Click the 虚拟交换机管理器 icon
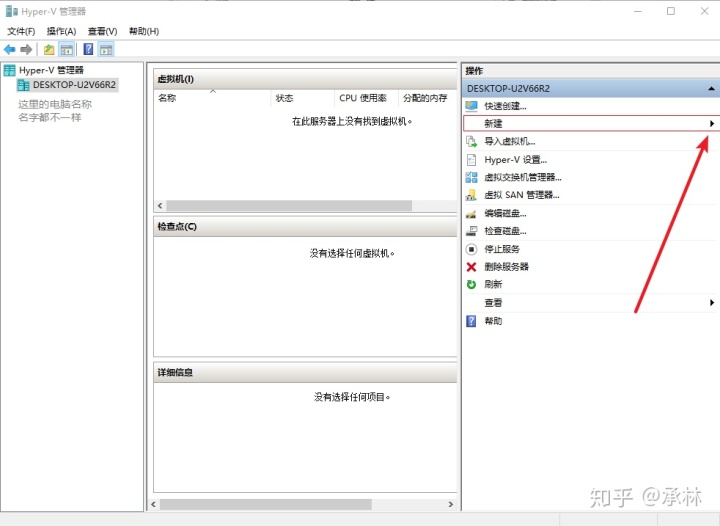The height and width of the screenshot is (526, 720). click(x=471, y=177)
